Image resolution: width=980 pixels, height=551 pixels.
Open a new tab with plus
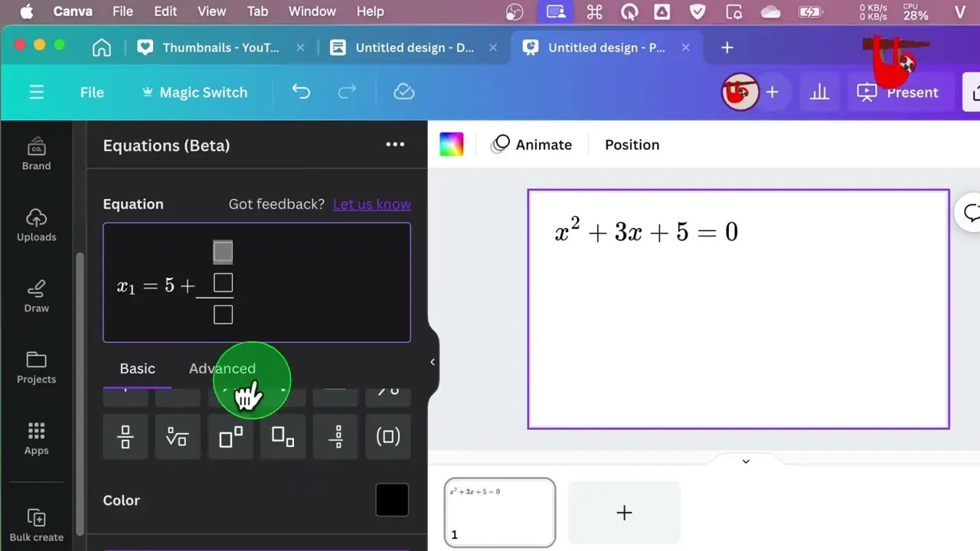point(727,47)
